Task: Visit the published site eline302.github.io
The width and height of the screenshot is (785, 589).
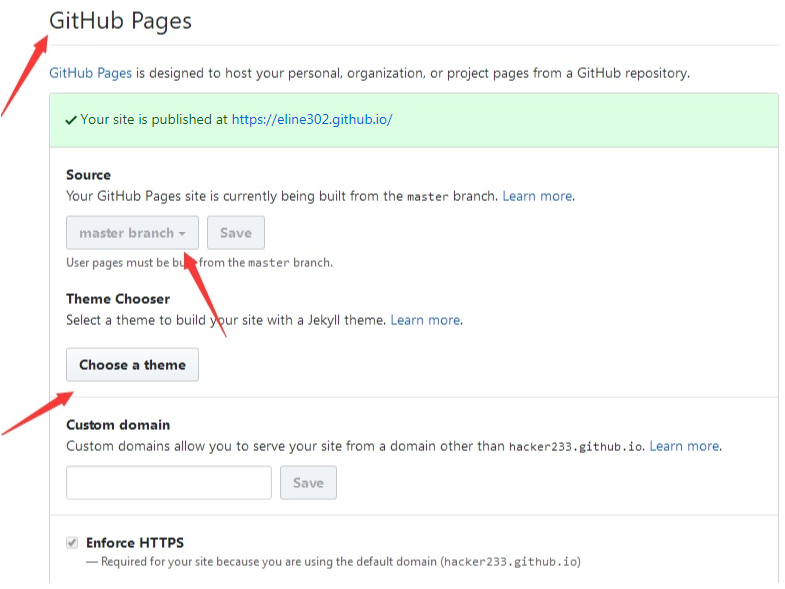Action: (x=312, y=119)
